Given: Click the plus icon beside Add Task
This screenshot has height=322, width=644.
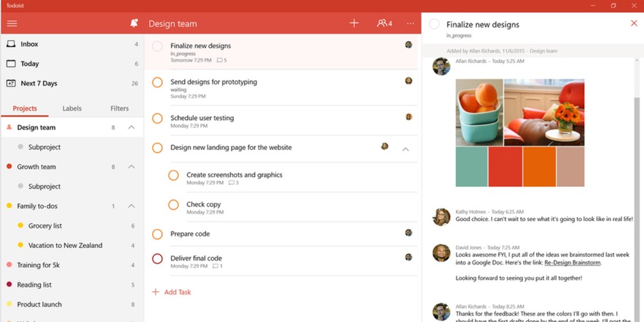Looking at the screenshot, I should tap(156, 292).
